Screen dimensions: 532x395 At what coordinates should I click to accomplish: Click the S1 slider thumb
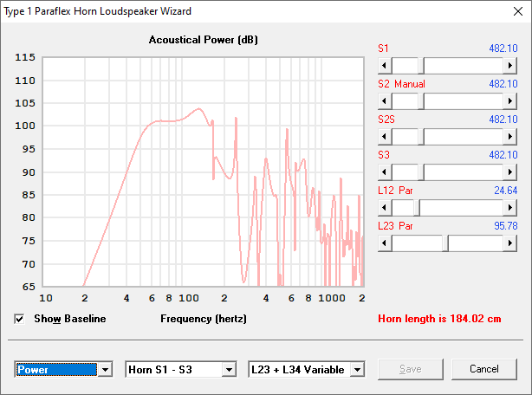tap(421, 66)
